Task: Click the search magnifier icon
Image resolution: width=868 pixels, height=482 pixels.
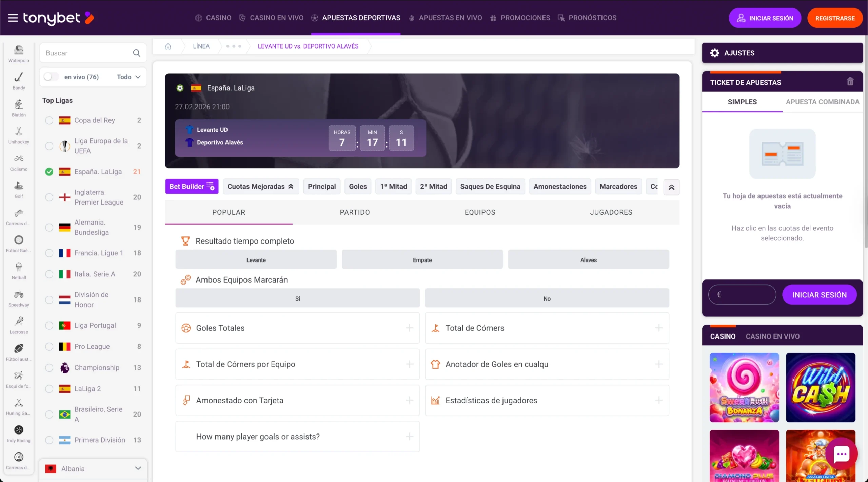Action: [x=136, y=53]
